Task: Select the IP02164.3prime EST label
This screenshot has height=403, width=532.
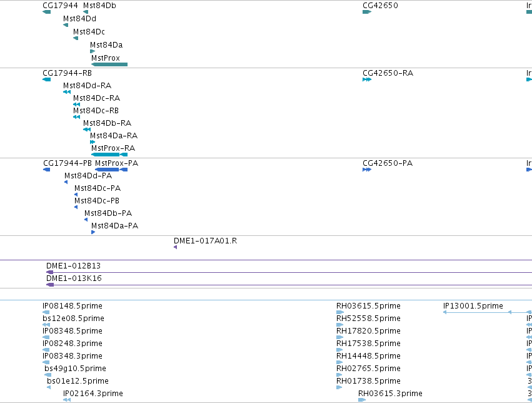Action: [93, 394]
